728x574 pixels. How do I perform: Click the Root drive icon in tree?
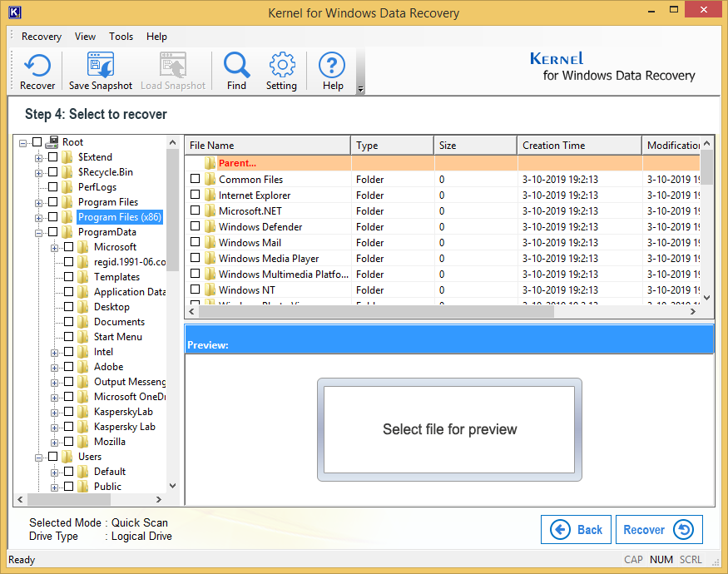[x=52, y=141]
